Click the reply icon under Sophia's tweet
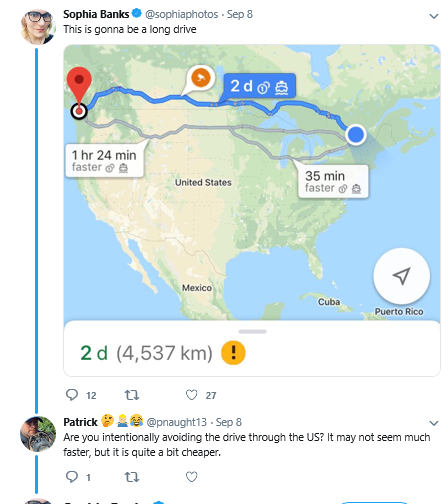Viewport: 448px width, 504px height. (x=72, y=395)
